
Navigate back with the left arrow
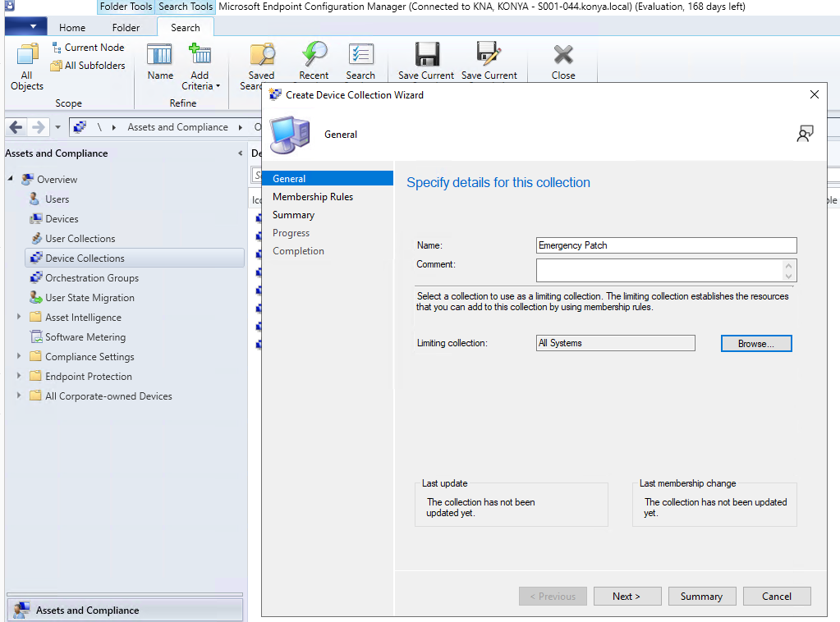(16, 127)
